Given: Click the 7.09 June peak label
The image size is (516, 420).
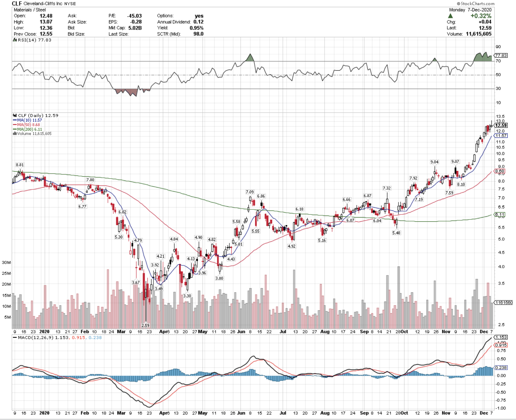Looking at the screenshot, I should 250,192.
